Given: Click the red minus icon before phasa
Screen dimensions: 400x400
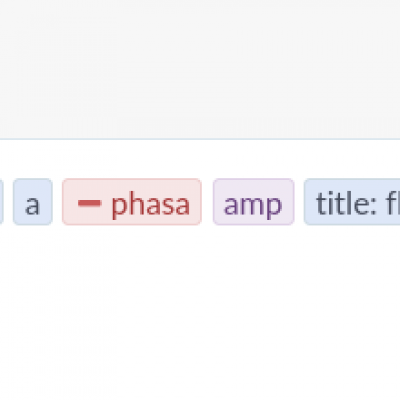Looking at the screenshot, I should pos(89,203).
